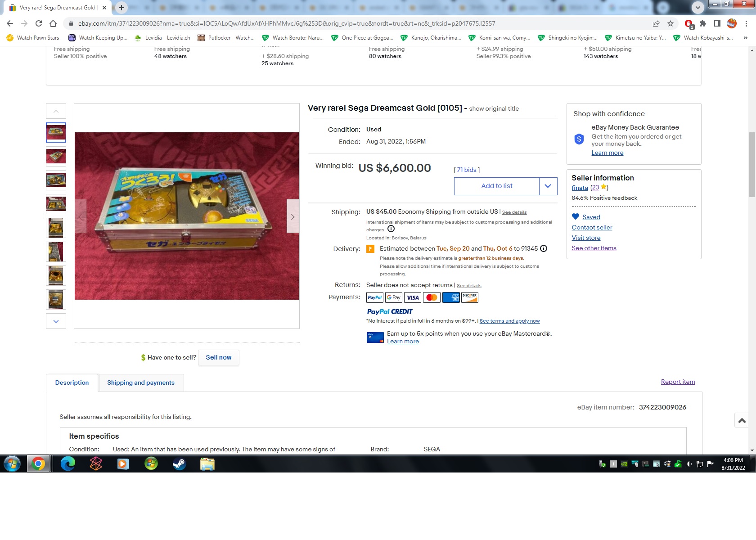
Task: Open the taskbar volume icon
Action: click(x=689, y=464)
